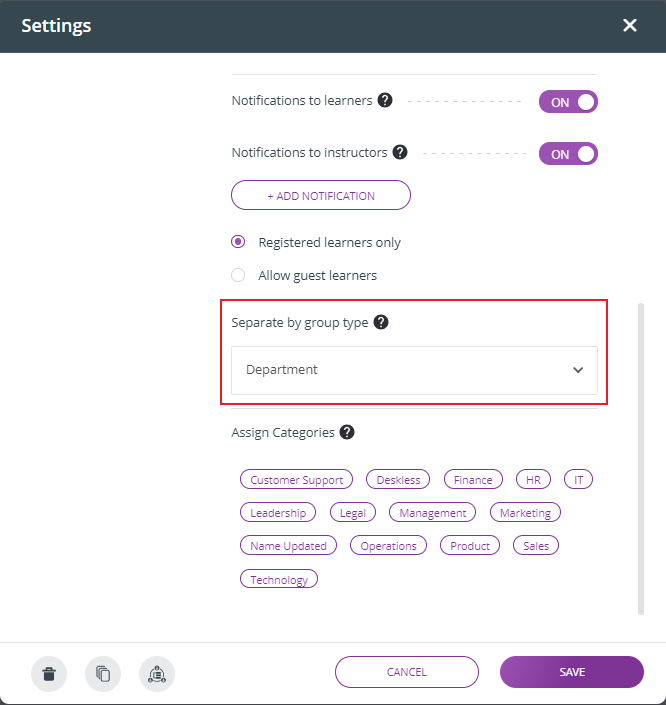Viewport: 666px width, 705px height.
Task: Toggle Notifications to instructors switch
Action: coord(568,154)
